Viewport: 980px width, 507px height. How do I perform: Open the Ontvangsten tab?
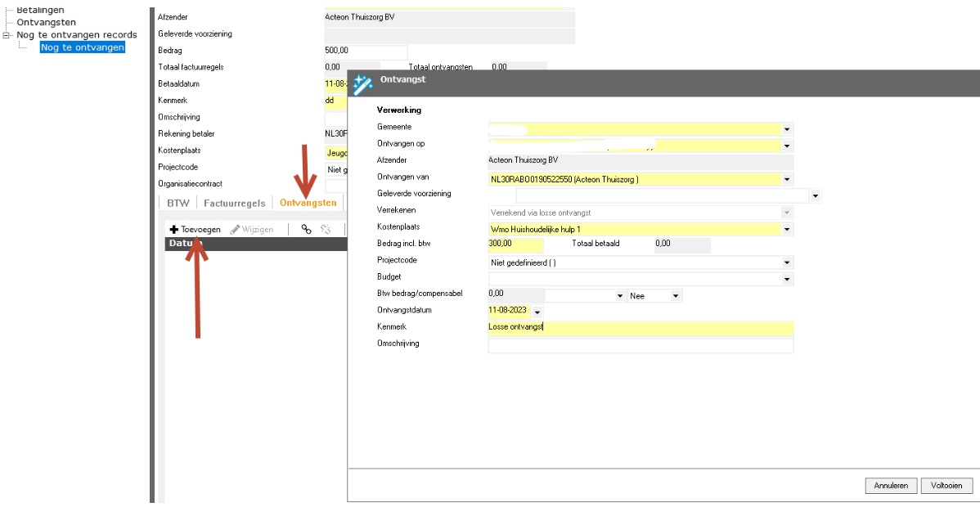(x=308, y=203)
